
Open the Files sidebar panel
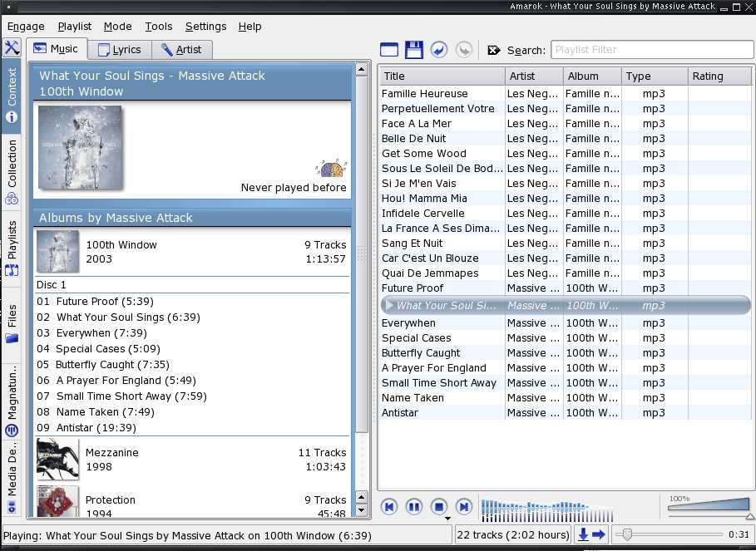pyautogui.click(x=12, y=323)
